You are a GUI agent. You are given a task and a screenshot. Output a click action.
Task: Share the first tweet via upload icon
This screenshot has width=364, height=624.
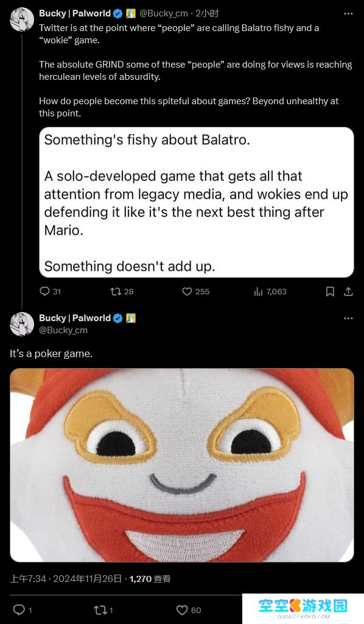point(348,292)
